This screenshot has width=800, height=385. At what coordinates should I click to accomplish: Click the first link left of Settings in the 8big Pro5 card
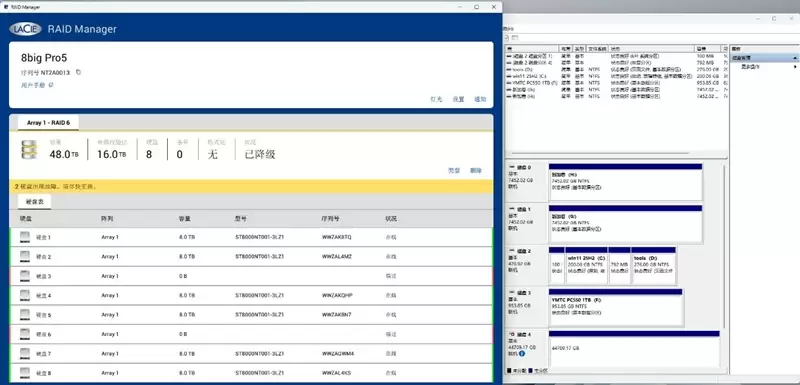point(436,99)
